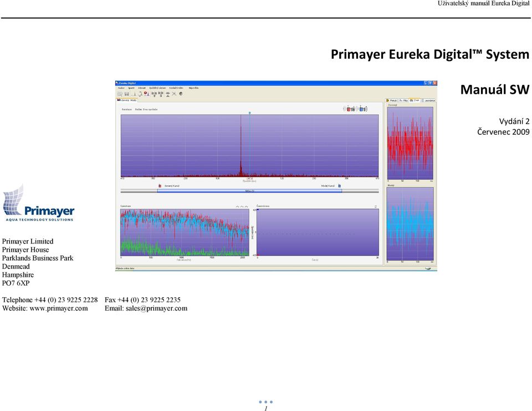Click the "Vydání 2" edition text
Viewport: 532px width, 411px height.
tap(514, 121)
